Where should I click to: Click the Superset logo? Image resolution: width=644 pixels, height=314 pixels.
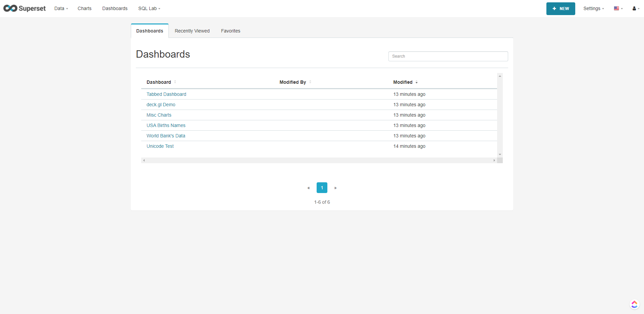pos(24,8)
